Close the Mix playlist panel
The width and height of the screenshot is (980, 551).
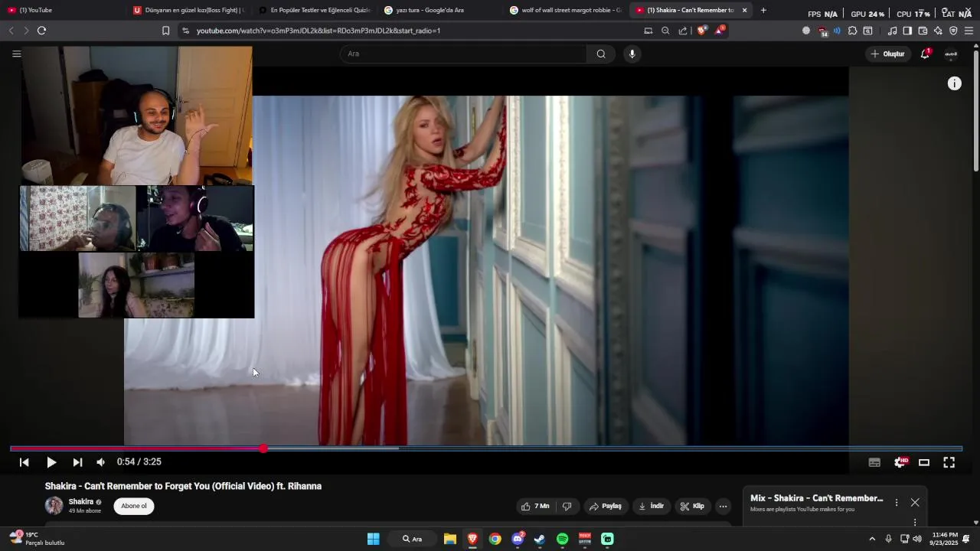[x=915, y=503]
